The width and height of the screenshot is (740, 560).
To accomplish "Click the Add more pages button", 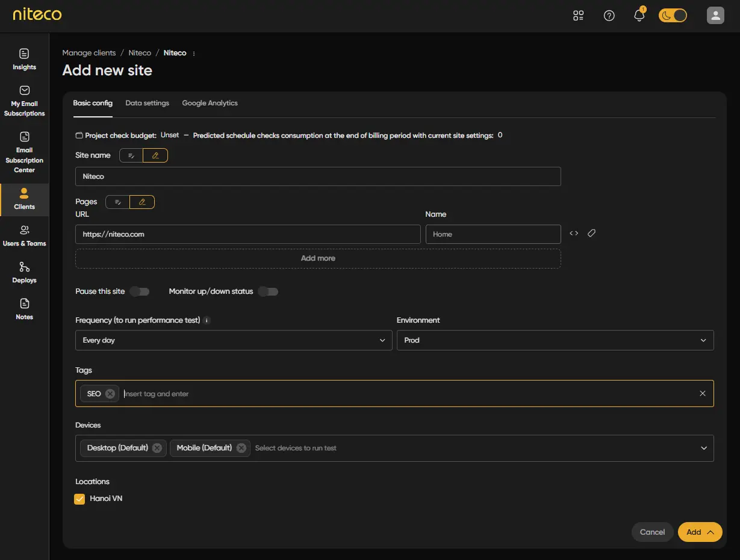I will 318,258.
